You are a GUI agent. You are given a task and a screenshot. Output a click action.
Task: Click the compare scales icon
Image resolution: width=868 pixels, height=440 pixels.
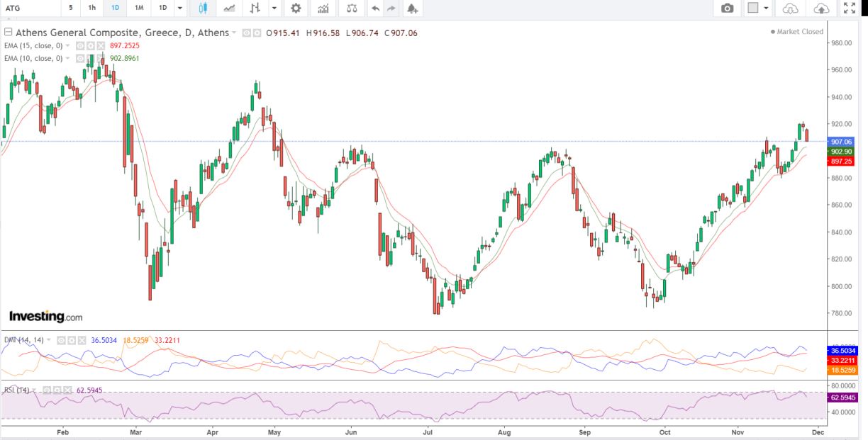[351, 9]
